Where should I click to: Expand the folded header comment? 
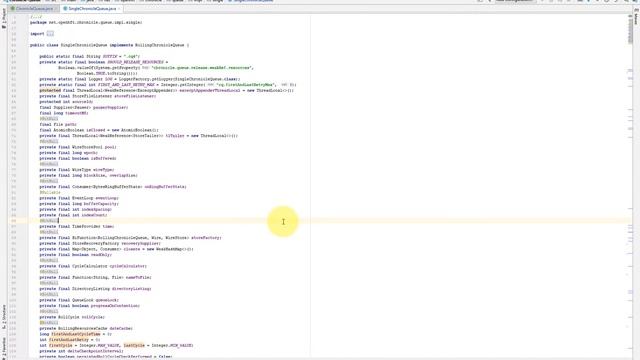click(x=36, y=17)
